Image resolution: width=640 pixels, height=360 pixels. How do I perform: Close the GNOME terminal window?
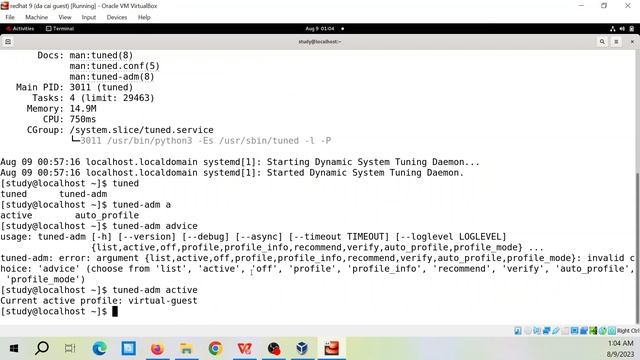pyautogui.click(x=632, y=42)
